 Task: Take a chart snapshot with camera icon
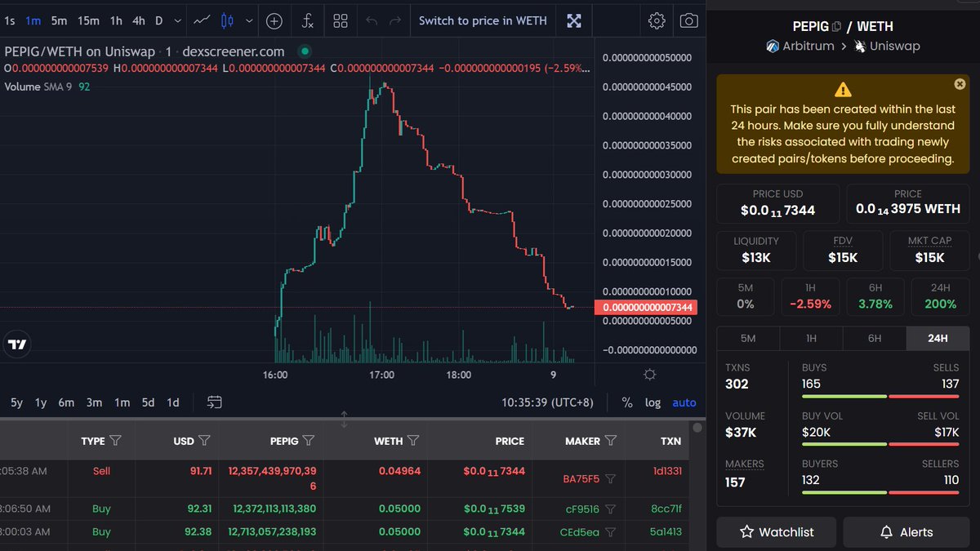(689, 20)
